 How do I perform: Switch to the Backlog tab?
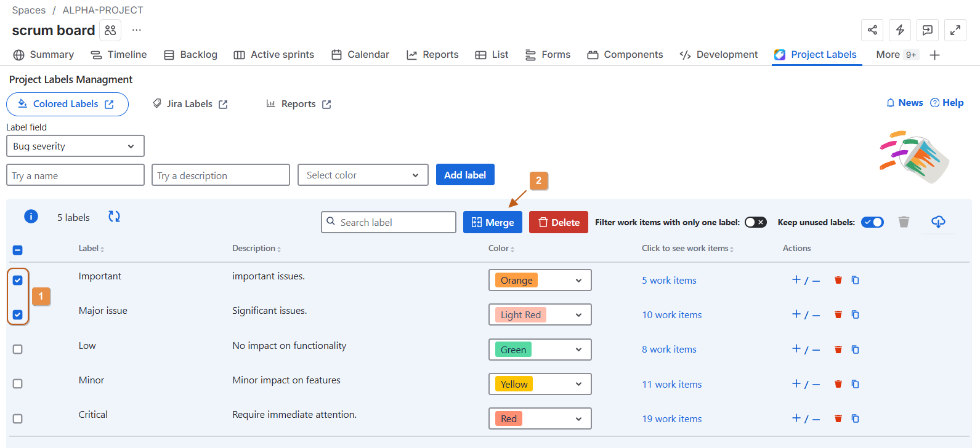click(x=191, y=55)
